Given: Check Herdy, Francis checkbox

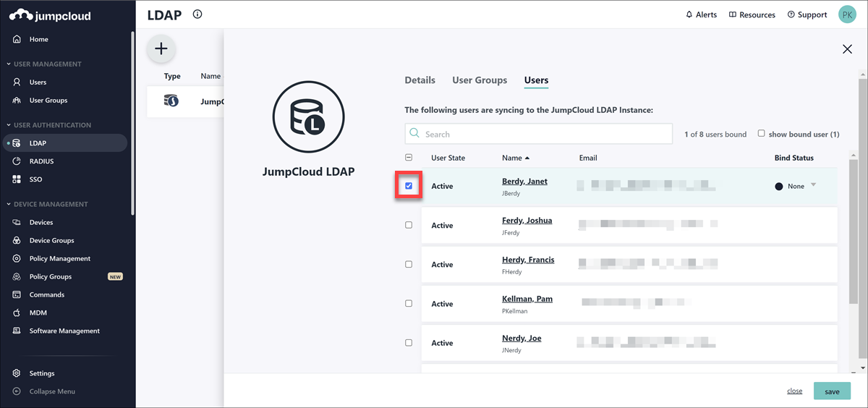Looking at the screenshot, I should (409, 265).
